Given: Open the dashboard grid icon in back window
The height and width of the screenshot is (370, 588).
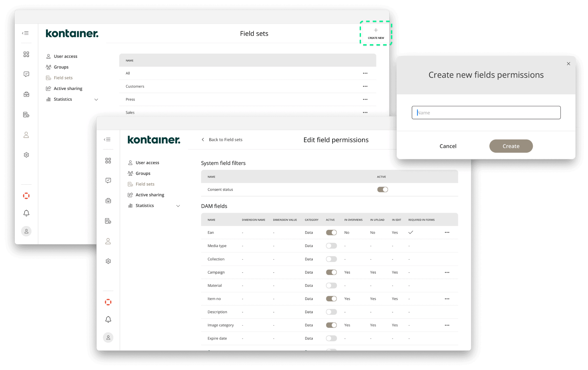Looking at the screenshot, I should click(26, 54).
